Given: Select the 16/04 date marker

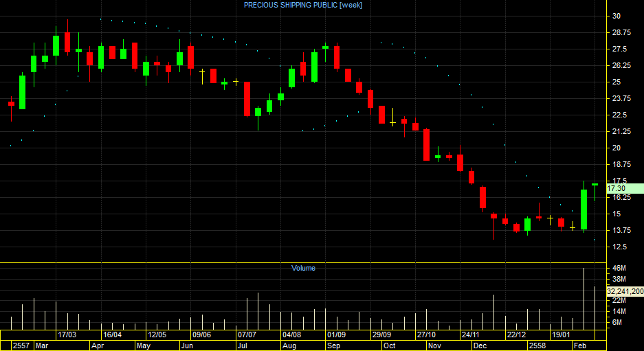Looking at the screenshot, I should 112,335.
